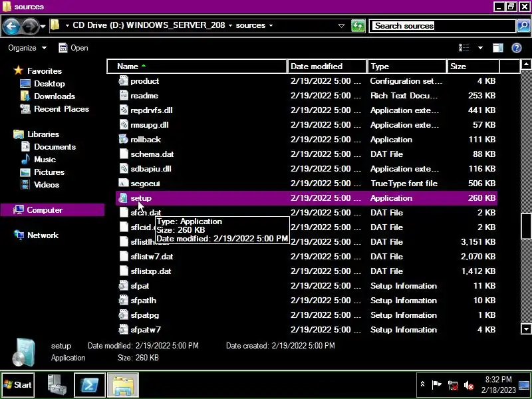
Task: Select the sfpatw7 file icon
Action: [x=124, y=329]
